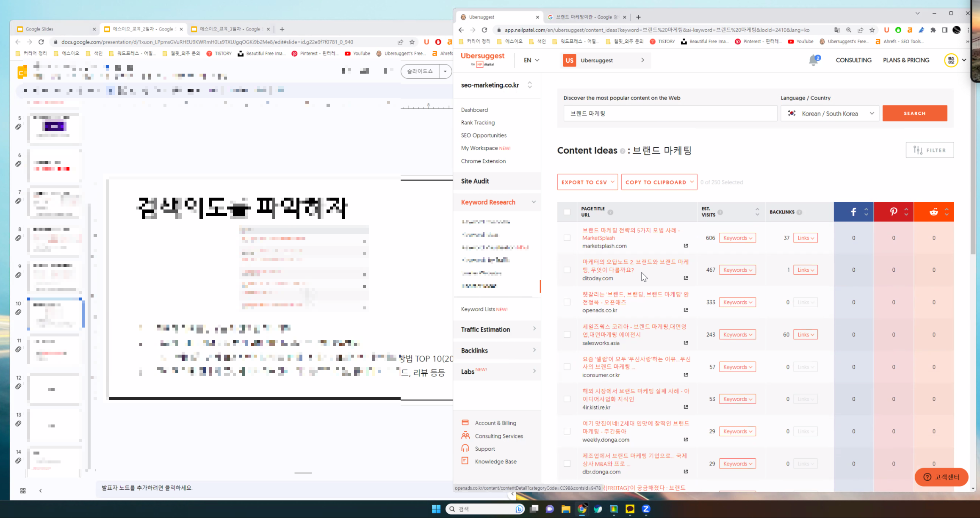Open the EN language selector
The height and width of the screenshot is (518, 980).
(531, 60)
